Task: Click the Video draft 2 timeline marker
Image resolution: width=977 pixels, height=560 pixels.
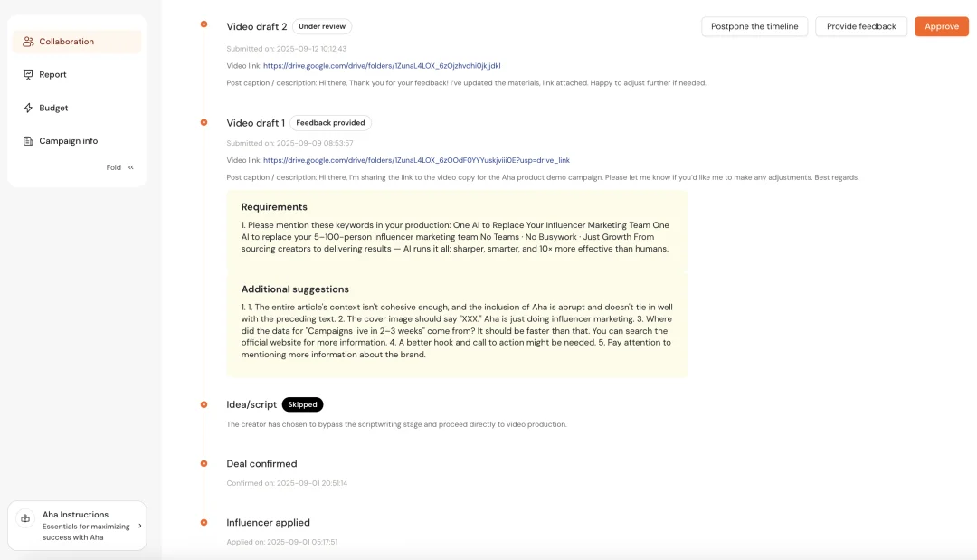Action: tap(204, 24)
